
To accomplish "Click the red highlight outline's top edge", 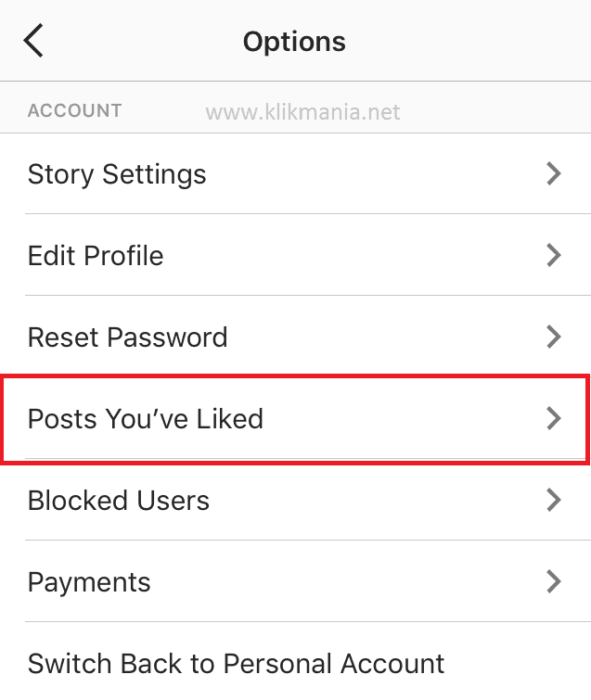I will tap(295, 377).
